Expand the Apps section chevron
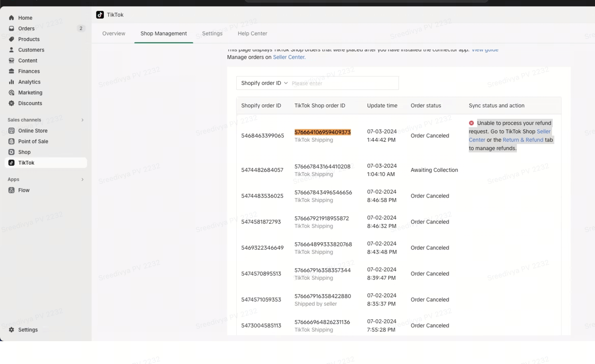Screen dimensions: 595x364 click(82, 179)
